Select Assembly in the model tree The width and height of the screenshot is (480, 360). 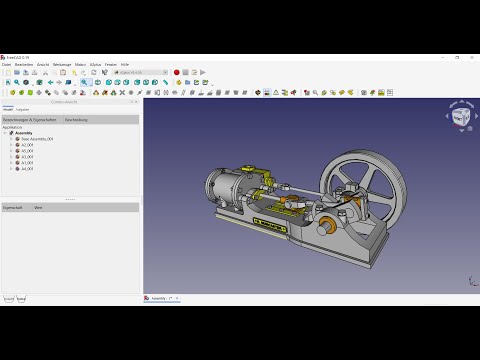coord(24,133)
